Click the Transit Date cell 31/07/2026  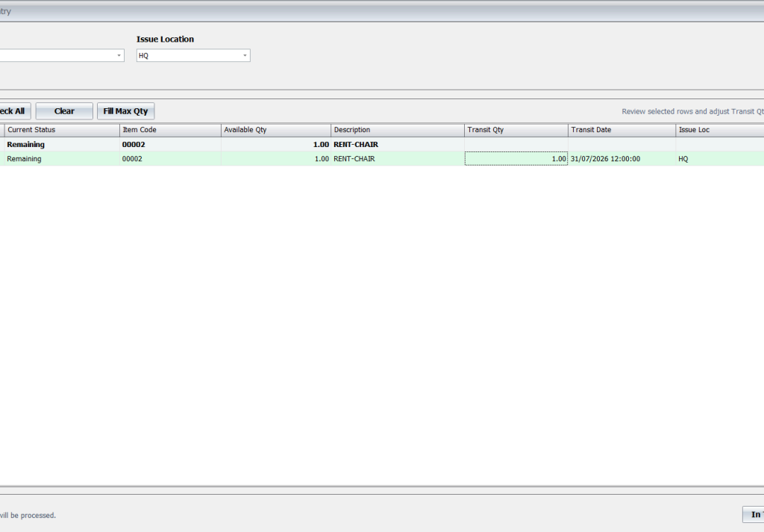[x=621, y=158]
